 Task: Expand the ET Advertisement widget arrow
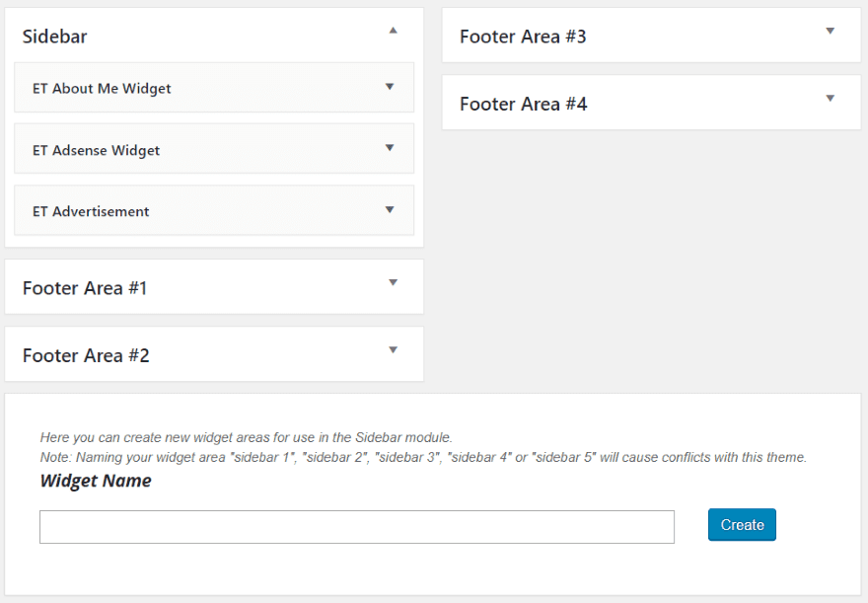pos(390,209)
